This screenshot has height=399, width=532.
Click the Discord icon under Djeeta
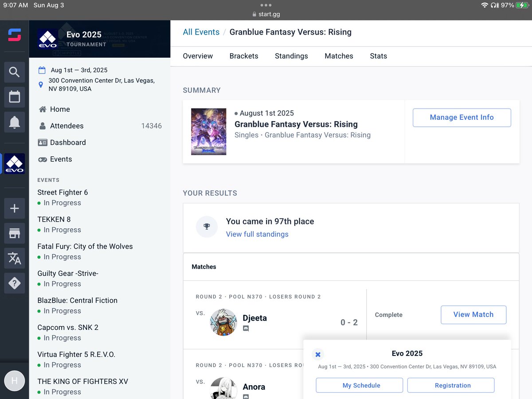[x=246, y=329]
